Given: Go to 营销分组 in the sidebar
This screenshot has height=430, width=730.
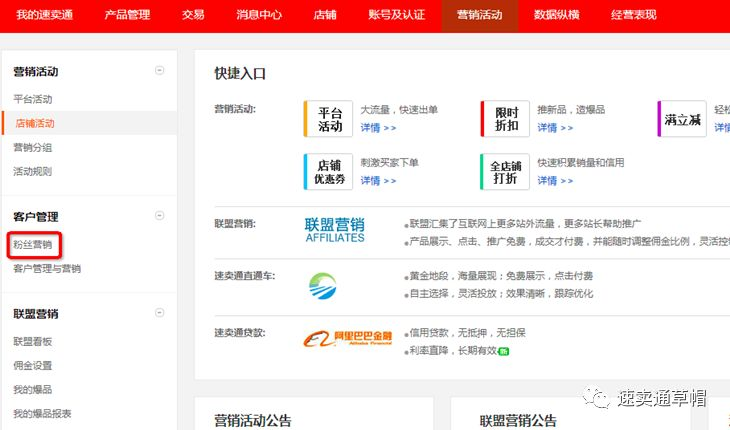Looking at the screenshot, I should point(33,148).
